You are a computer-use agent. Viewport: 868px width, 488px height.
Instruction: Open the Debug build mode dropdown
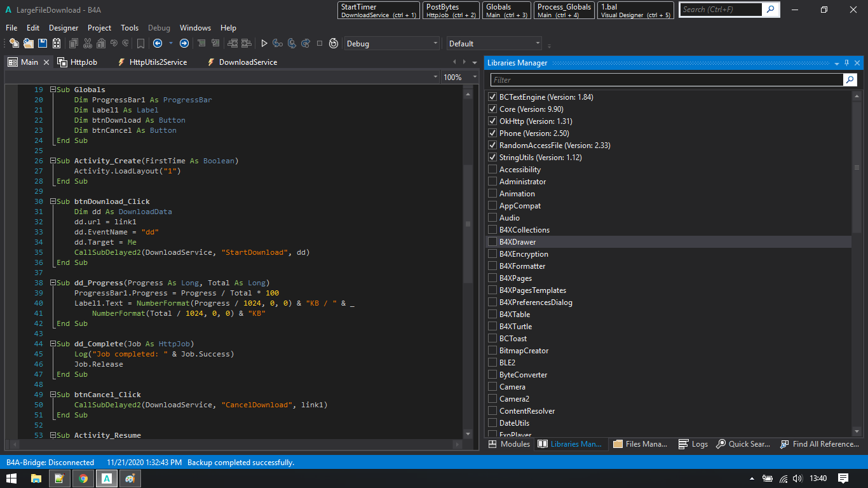pyautogui.click(x=392, y=43)
